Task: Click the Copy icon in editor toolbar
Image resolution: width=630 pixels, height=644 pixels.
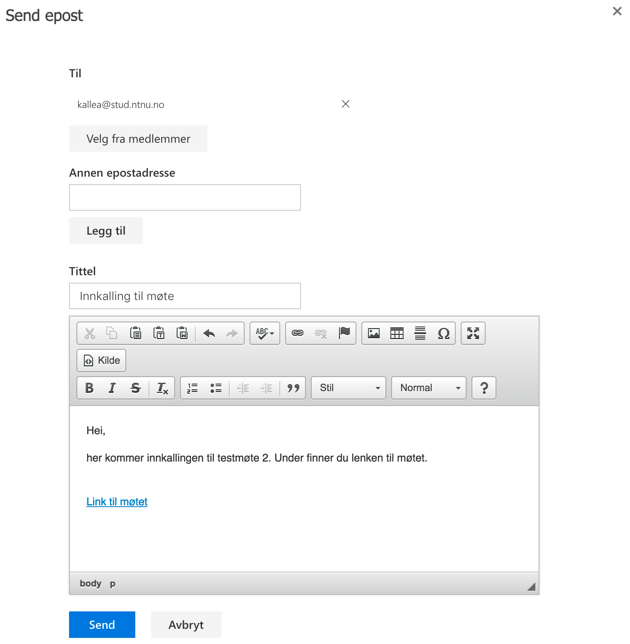Action: tap(112, 333)
